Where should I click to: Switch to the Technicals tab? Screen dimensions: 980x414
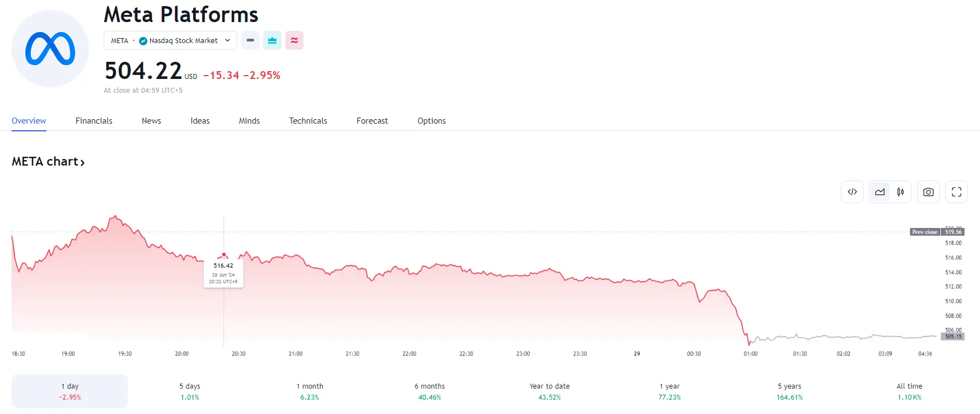[x=308, y=121]
